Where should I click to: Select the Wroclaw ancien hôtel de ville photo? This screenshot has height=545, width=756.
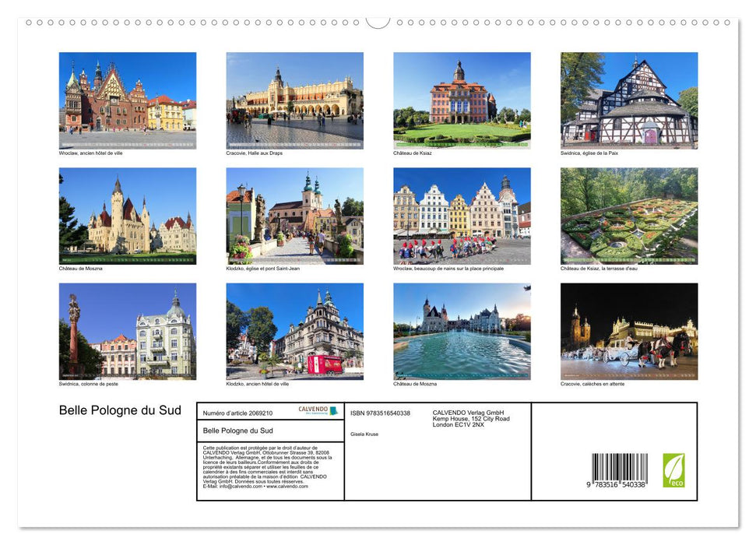[127, 100]
